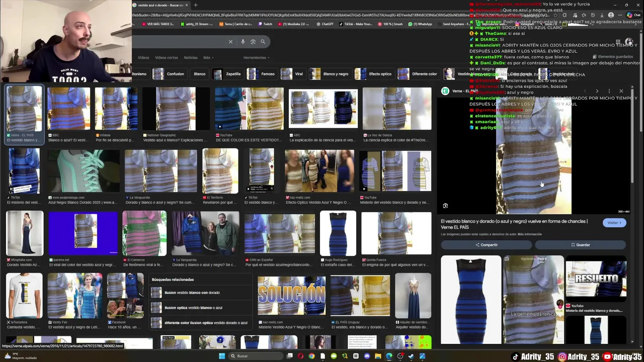Screen dimensions: 644x362
Task: Select the Viral filter chip
Action: (x=293, y=74)
